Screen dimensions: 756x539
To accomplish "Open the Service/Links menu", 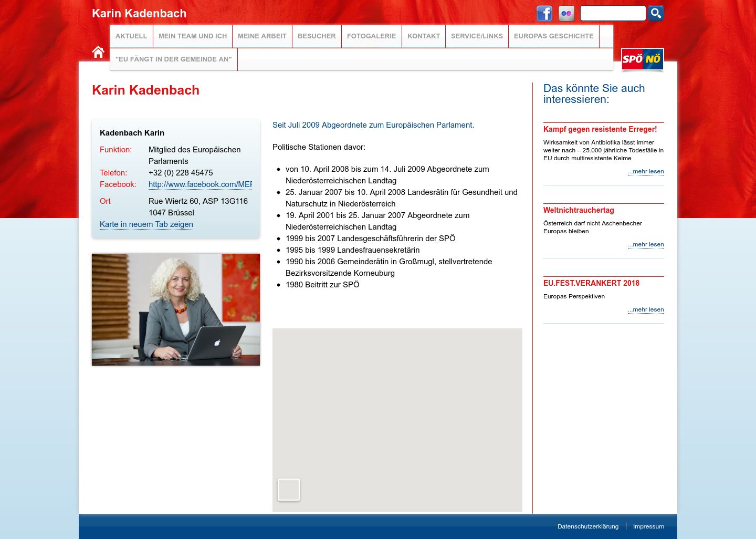I will tap(477, 36).
